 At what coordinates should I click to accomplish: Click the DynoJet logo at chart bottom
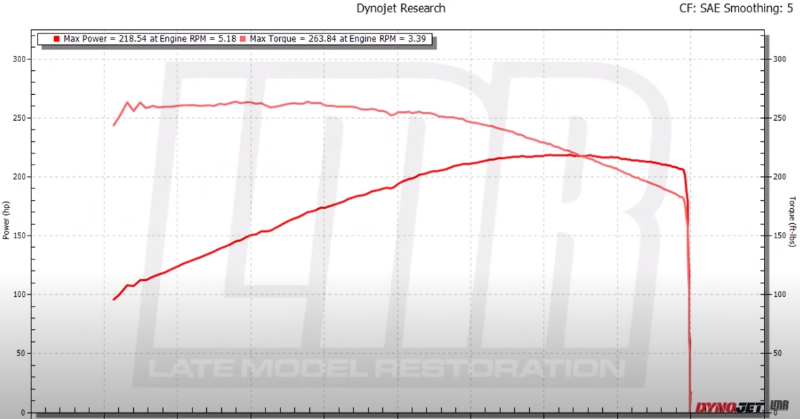(x=730, y=407)
